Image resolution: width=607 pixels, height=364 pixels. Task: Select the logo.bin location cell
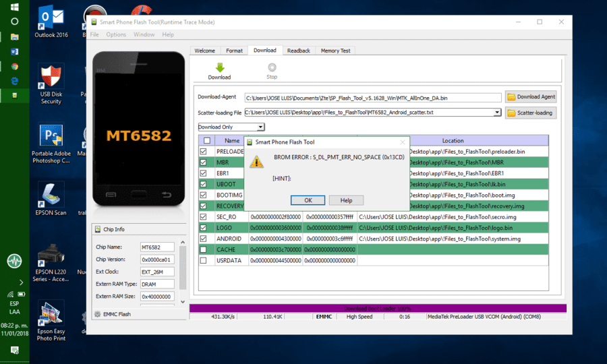coord(453,228)
